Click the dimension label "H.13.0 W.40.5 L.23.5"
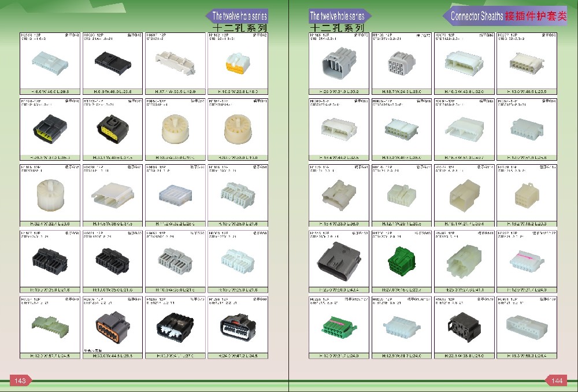The height and width of the screenshot is (392, 578). click(x=527, y=91)
